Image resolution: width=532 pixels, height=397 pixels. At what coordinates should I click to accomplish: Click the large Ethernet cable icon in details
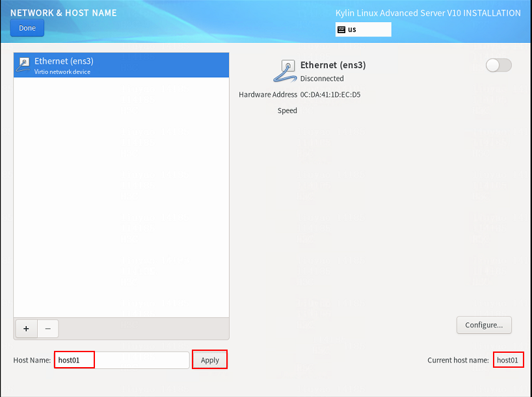(x=286, y=71)
